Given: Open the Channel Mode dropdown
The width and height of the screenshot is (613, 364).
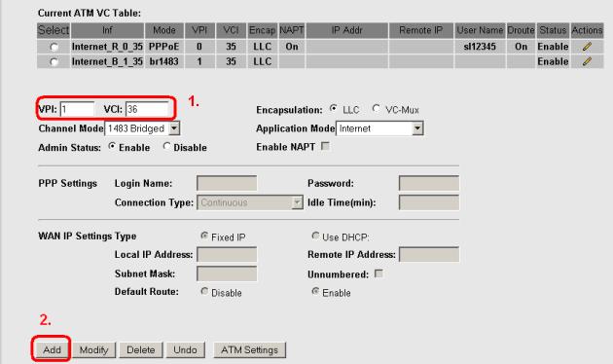Looking at the screenshot, I should coord(142,128).
